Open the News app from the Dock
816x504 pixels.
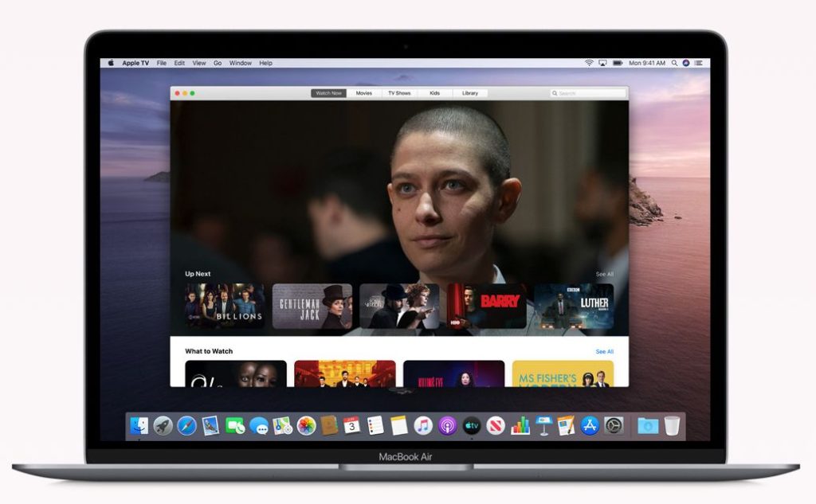[496, 428]
